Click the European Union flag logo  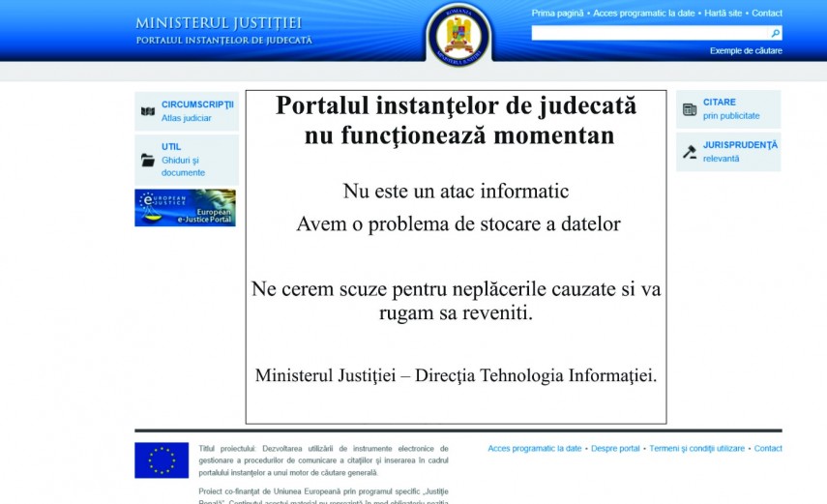tap(162, 460)
